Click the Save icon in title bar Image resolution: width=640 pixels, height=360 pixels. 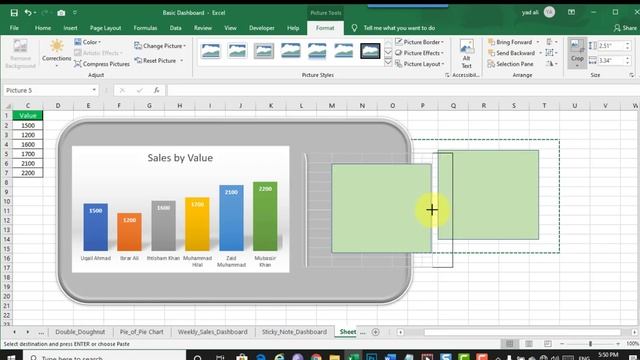pyautogui.click(x=14, y=13)
